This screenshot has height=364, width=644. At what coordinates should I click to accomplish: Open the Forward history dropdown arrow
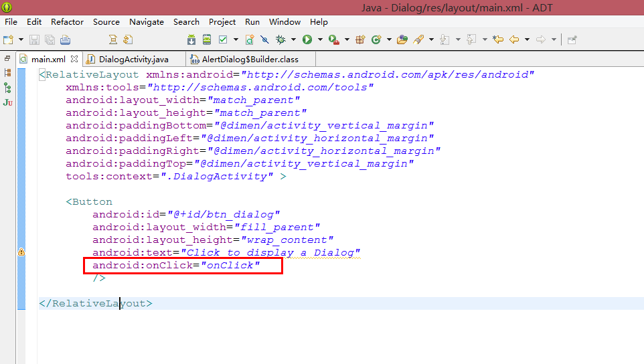coord(554,39)
